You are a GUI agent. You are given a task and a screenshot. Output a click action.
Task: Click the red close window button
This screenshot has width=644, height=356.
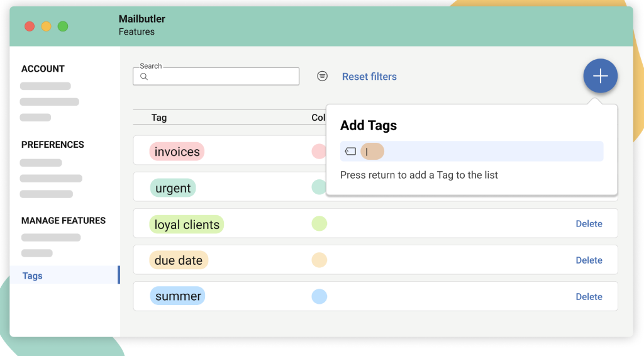click(x=30, y=26)
